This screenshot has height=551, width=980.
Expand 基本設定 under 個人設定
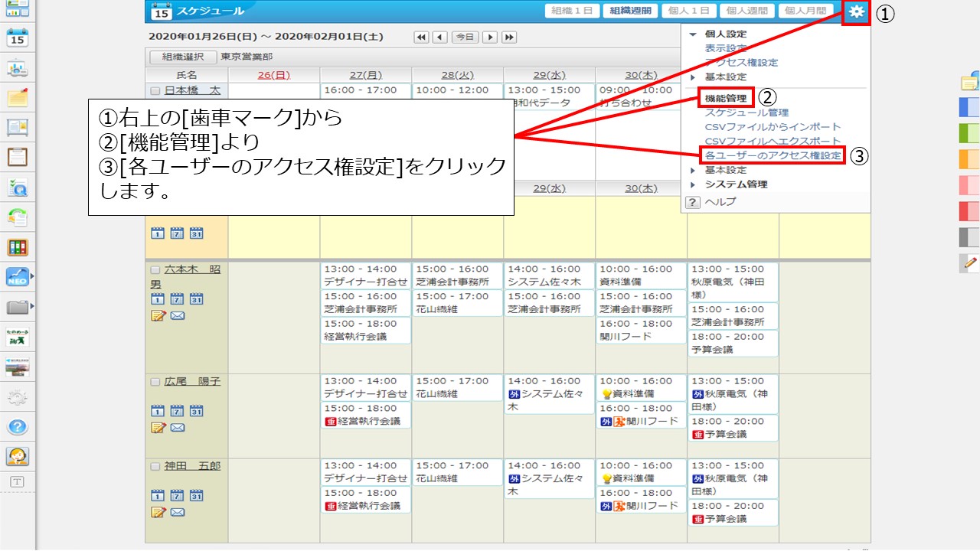pyautogui.click(x=693, y=77)
